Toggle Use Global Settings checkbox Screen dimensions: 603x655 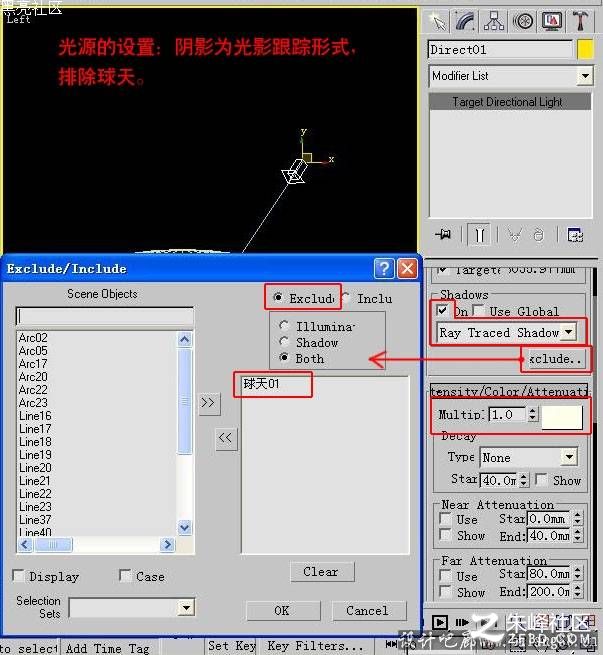(x=479, y=310)
